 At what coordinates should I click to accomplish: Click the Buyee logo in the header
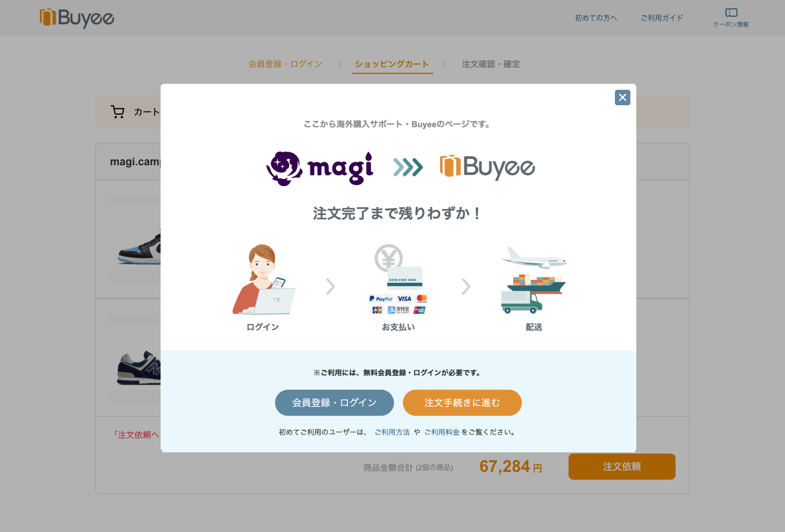click(77, 18)
